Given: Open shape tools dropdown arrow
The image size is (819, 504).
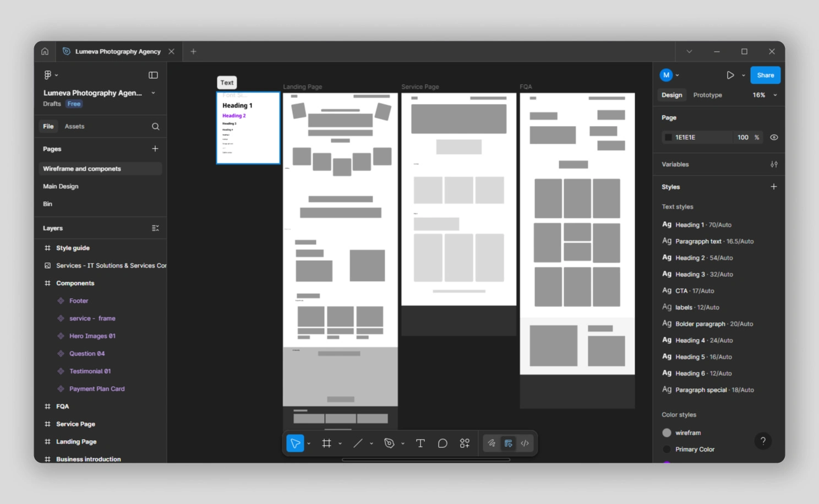Looking at the screenshot, I should click(x=372, y=443).
